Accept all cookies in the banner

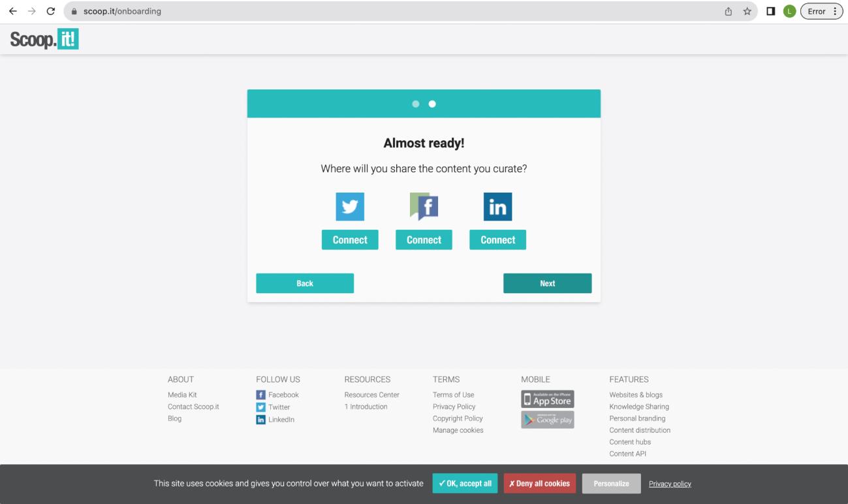click(465, 484)
